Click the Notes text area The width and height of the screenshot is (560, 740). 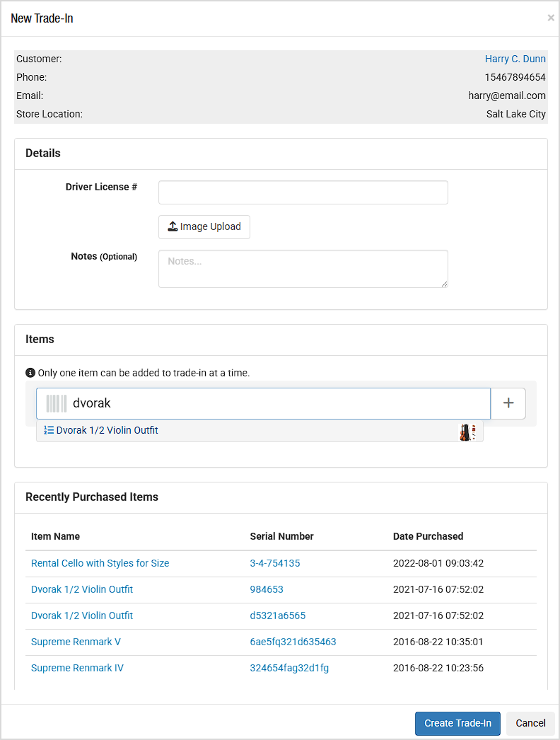pos(303,269)
